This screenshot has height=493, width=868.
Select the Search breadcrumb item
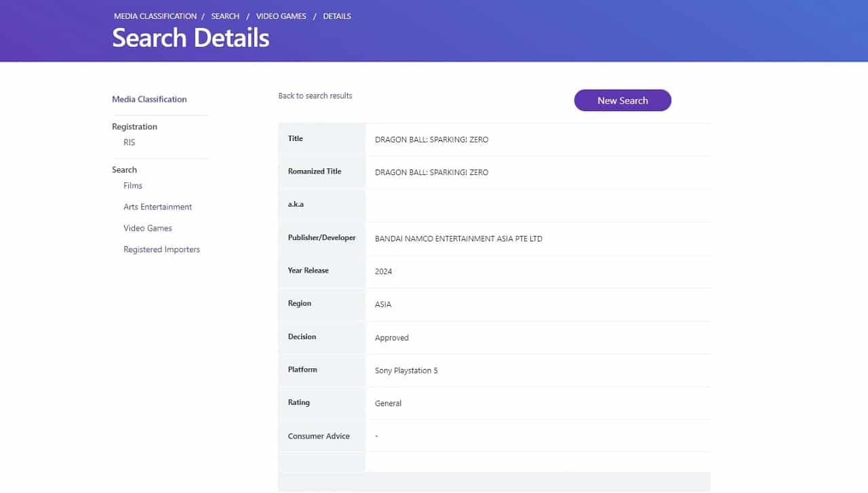click(x=225, y=16)
